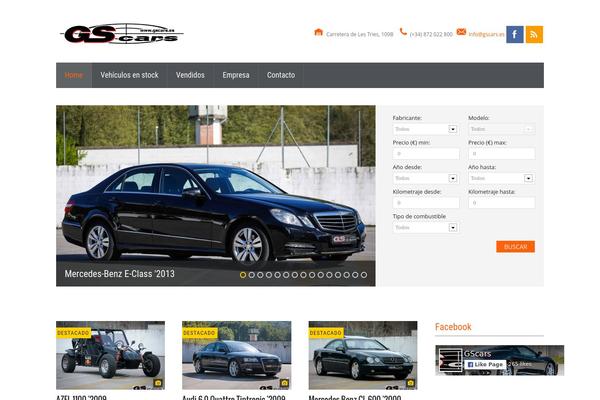The height and width of the screenshot is (400, 600).
Task: Click the Facebook Like Page button
Action: coord(485,365)
